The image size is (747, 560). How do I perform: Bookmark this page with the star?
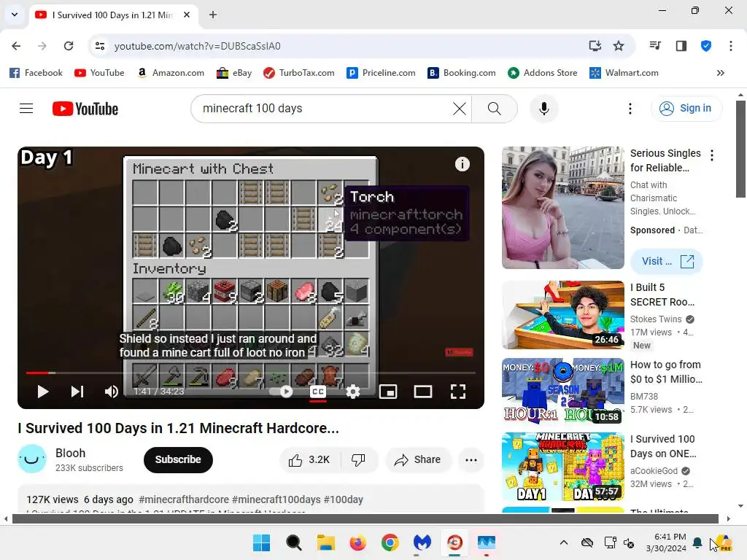619,46
